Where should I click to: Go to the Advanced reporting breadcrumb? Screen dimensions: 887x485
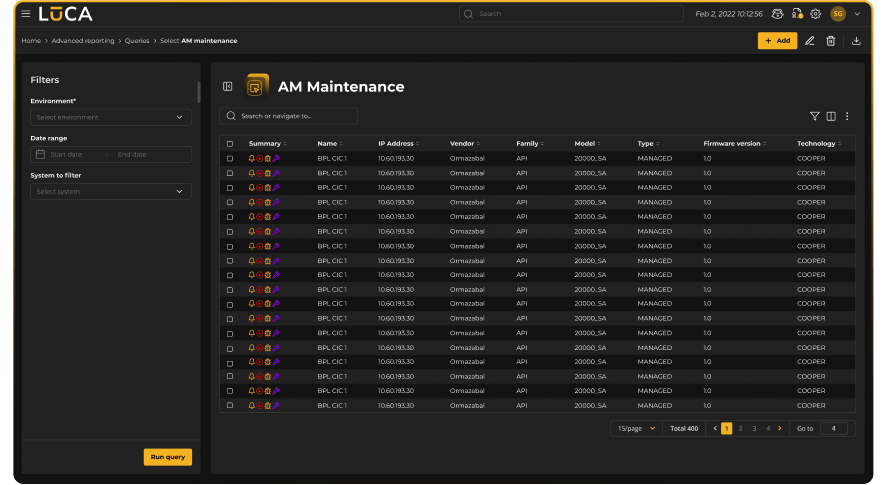pos(83,41)
